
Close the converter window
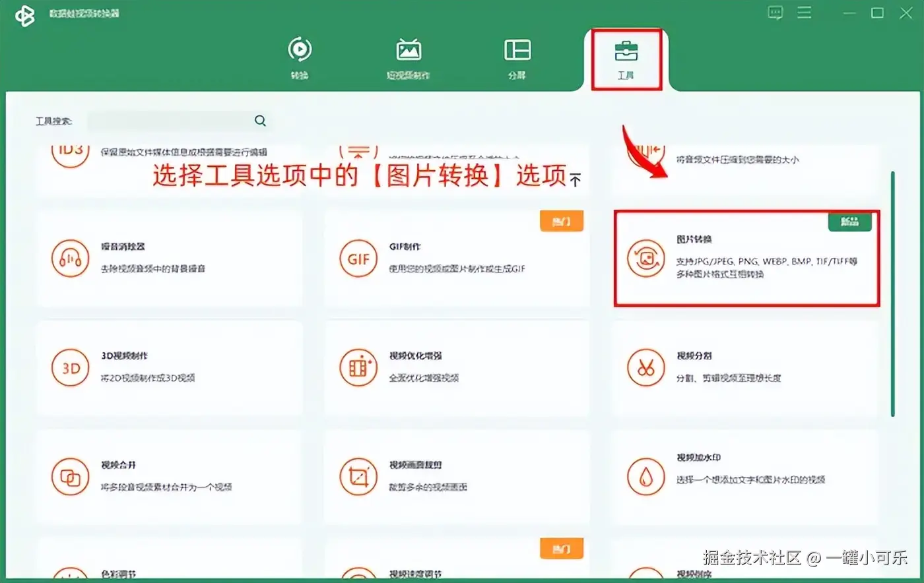(906, 13)
